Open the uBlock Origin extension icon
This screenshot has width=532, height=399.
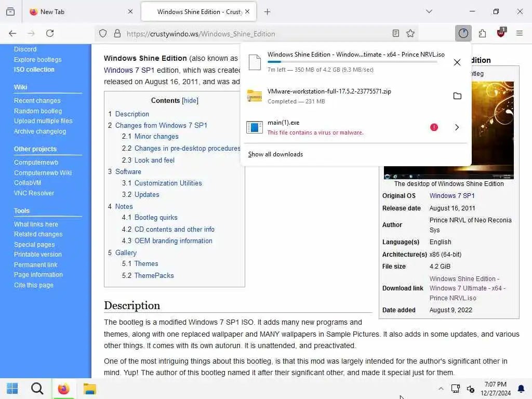pyautogui.click(x=501, y=33)
